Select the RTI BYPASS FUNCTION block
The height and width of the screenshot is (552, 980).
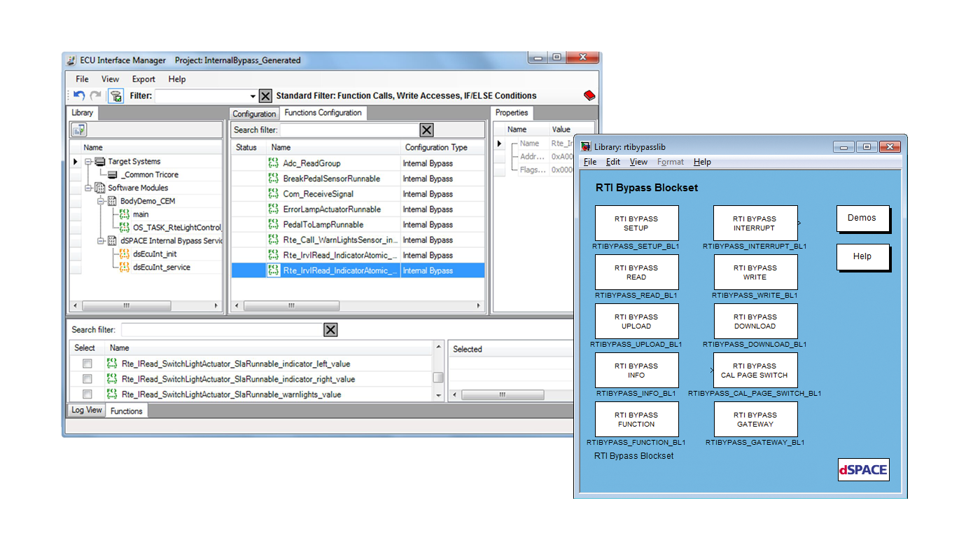click(636, 420)
